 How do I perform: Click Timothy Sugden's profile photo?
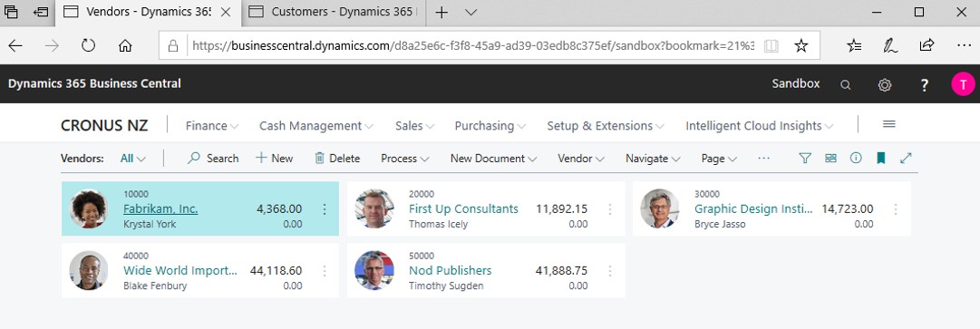[x=374, y=270]
